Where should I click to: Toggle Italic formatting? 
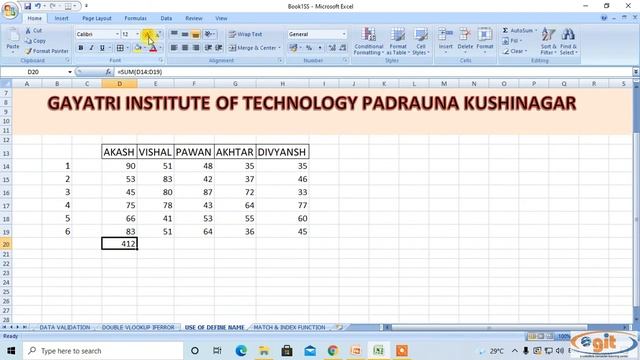pyautogui.click(x=91, y=48)
